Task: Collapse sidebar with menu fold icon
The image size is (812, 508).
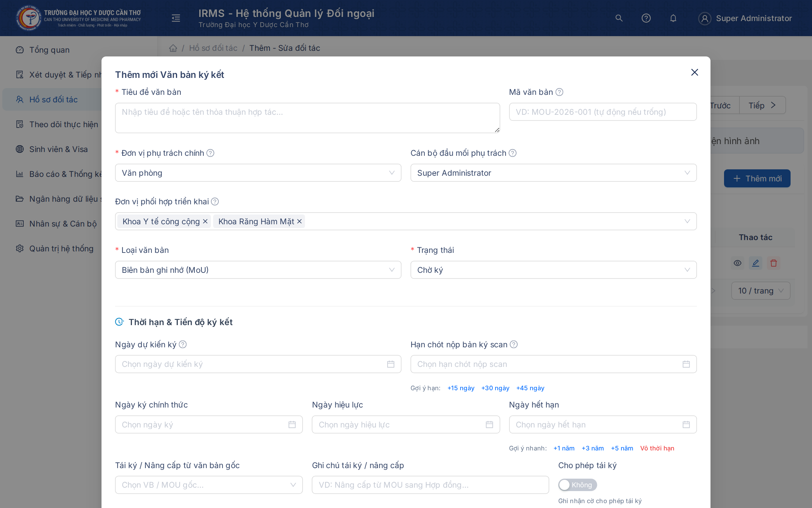Action: coord(176,18)
